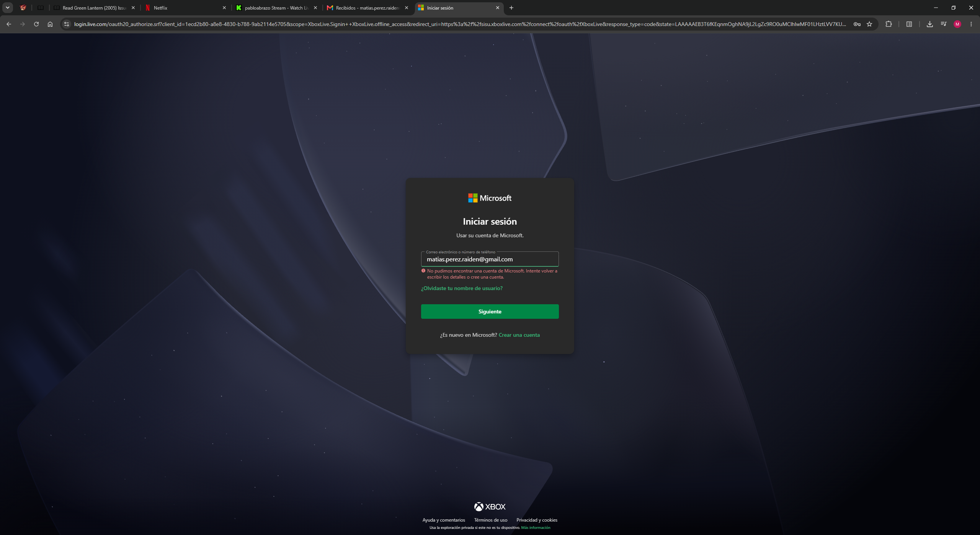Close the Iniciar sesión tab
The height and width of the screenshot is (535, 980).
point(498,8)
